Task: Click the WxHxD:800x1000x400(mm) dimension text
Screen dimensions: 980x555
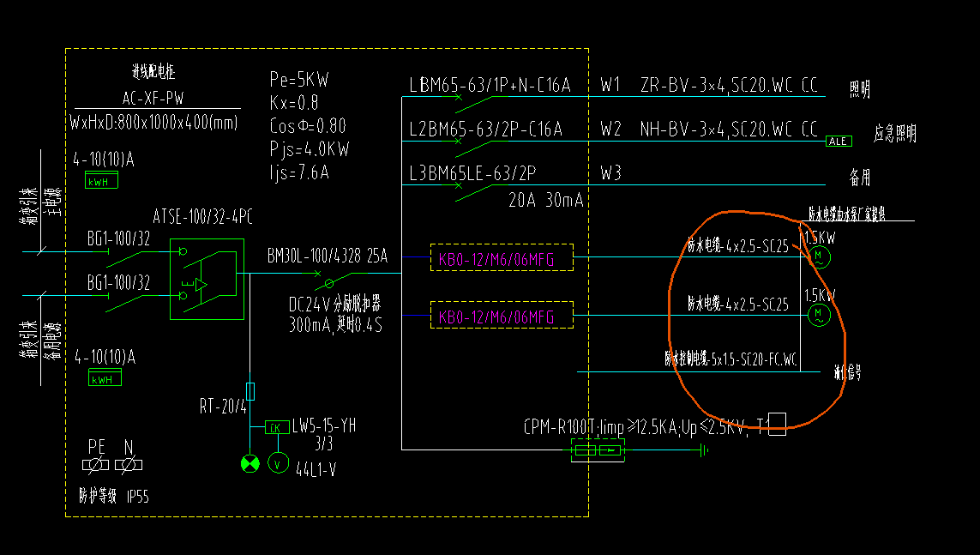Action: point(153,122)
